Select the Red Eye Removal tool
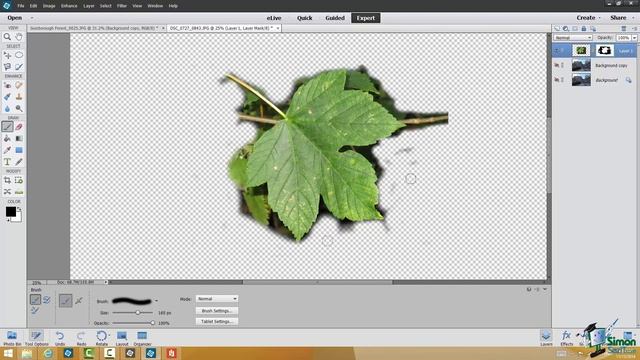 (7, 85)
